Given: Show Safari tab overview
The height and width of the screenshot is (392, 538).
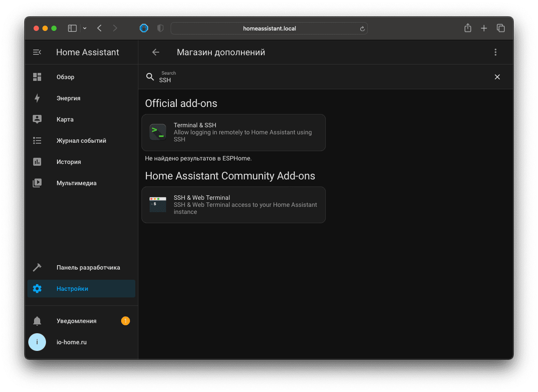Looking at the screenshot, I should click(x=501, y=28).
